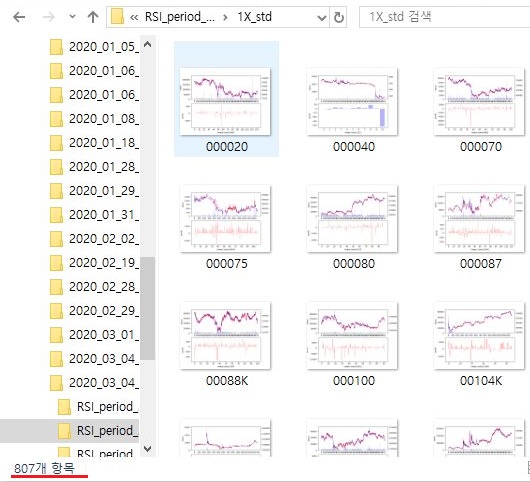This screenshot has width=530, height=482.
Task: Expand hidden path chevrons in address bar
Action: pyautogui.click(x=134, y=17)
